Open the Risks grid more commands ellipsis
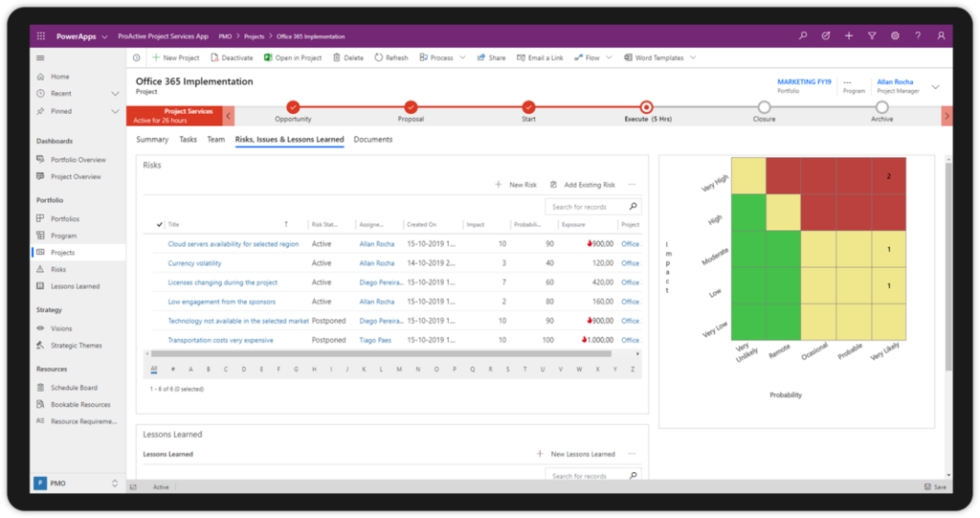The image size is (980, 518). 632,185
